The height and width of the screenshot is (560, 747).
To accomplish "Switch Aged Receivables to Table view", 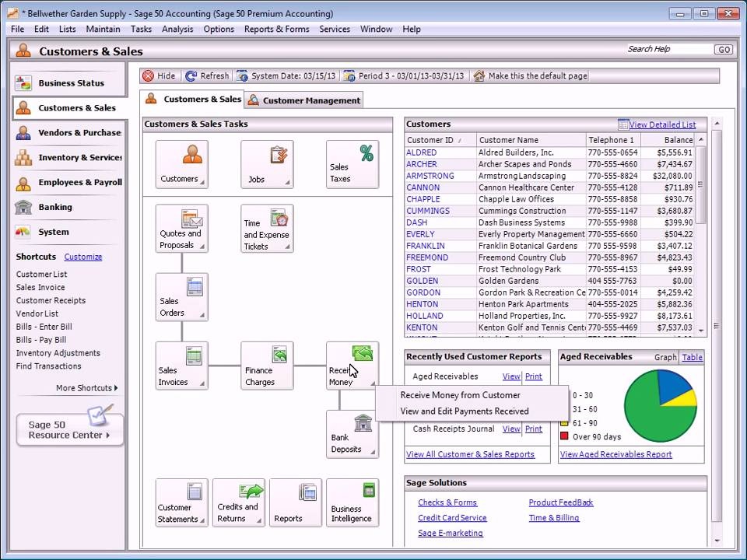I will [x=692, y=357].
